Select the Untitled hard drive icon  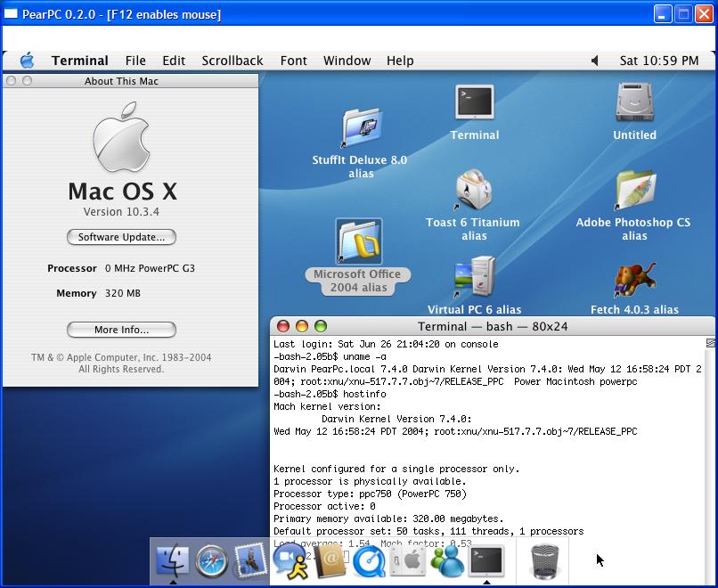634,102
